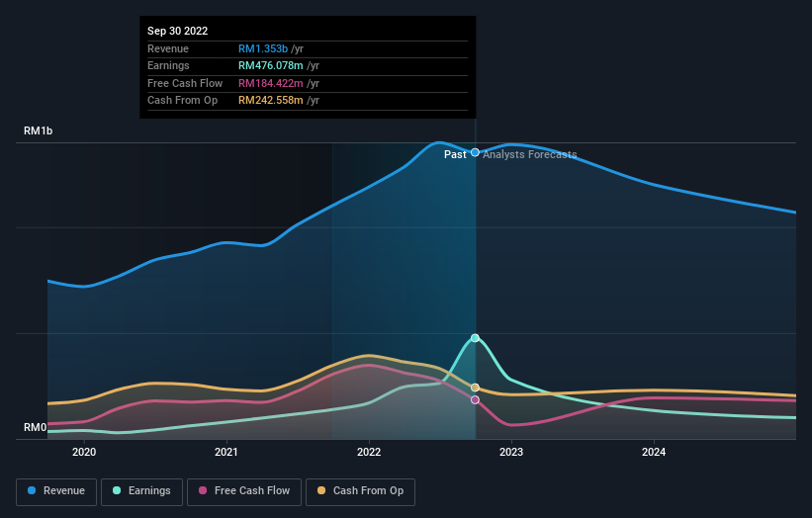Click the teal Earnings legend dot
The image size is (812, 518).
pyautogui.click(x=117, y=490)
